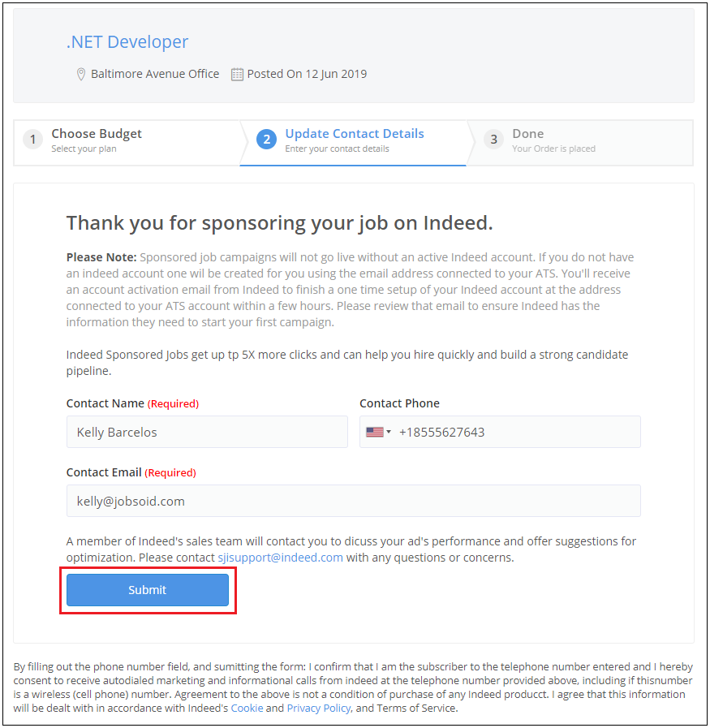Viewport: 710px width, 728px height.
Task: Click the step 3 number circle
Action: pos(493,140)
